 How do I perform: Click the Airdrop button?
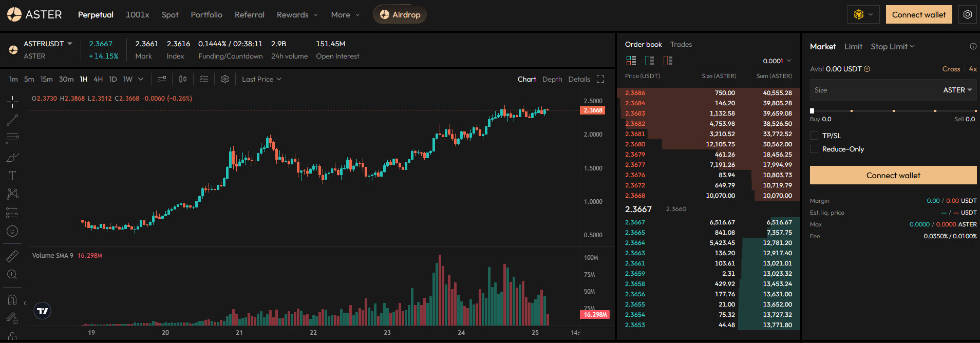pyautogui.click(x=400, y=14)
